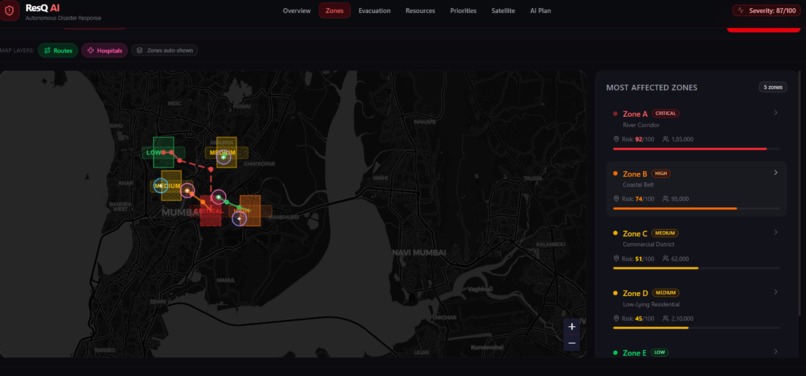The width and height of the screenshot is (806, 376).
Task: Click Zone C location pin risk icon
Action: pyautogui.click(x=616, y=259)
